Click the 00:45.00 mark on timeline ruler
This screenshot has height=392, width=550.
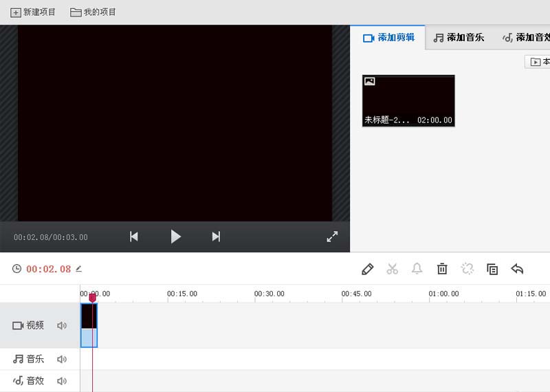(x=356, y=294)
